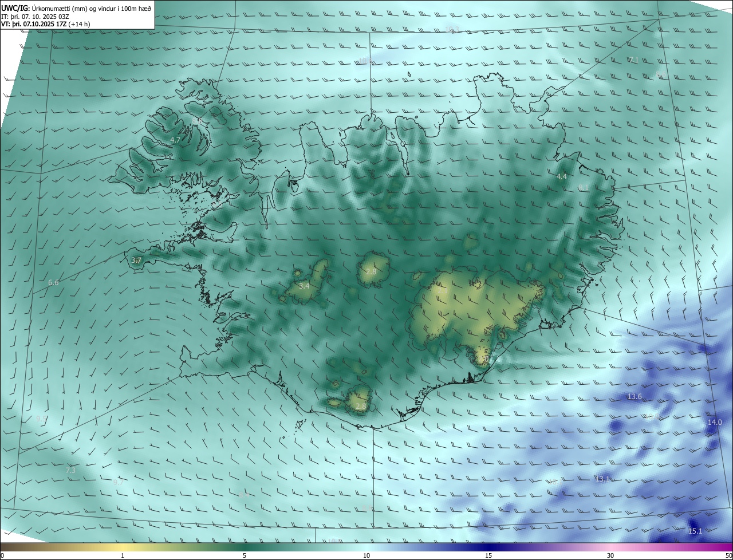This screenshot has width=733, height=560.
Task: Click the 10 tick on color scale
Action: tap(366, 555)
